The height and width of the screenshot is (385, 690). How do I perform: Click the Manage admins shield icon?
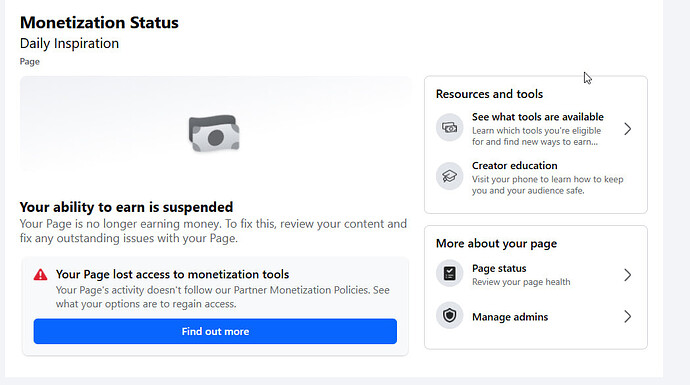[449, 315]
